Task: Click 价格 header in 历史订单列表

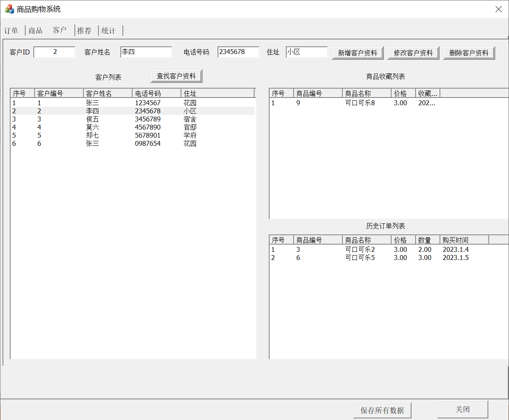Action: [403, 240]
